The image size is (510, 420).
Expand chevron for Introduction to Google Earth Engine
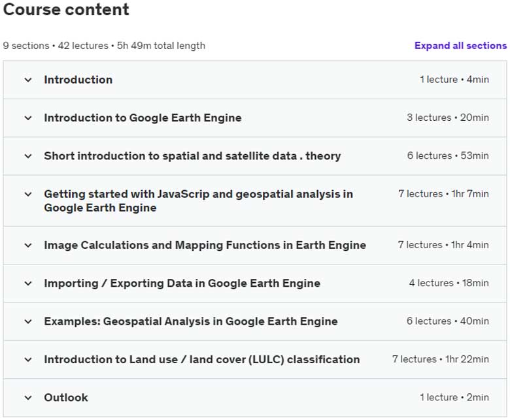[28, 118]
